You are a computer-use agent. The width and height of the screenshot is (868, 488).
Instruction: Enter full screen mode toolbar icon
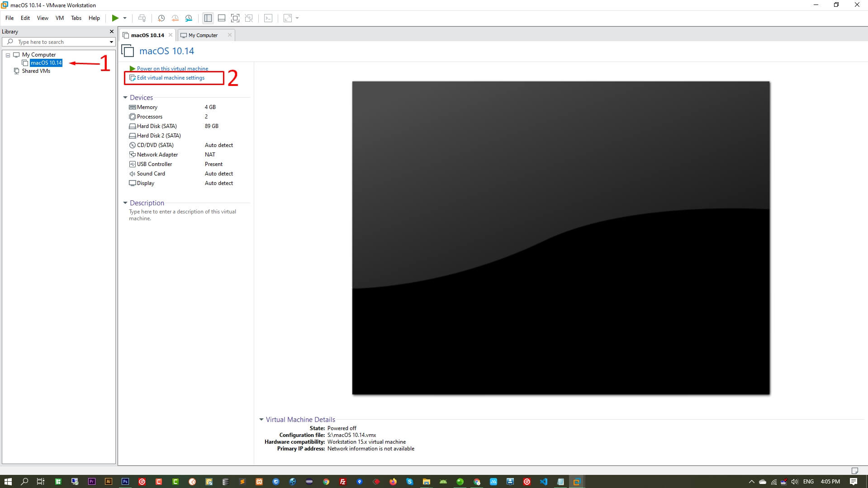[x=235, y=18]
